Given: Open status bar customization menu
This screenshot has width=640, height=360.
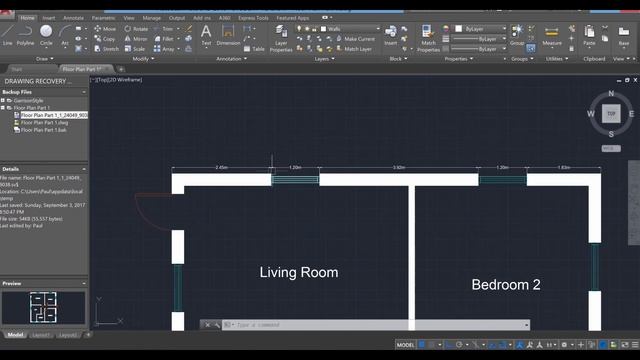Looking at the screenshot, I should click(635, 345).
